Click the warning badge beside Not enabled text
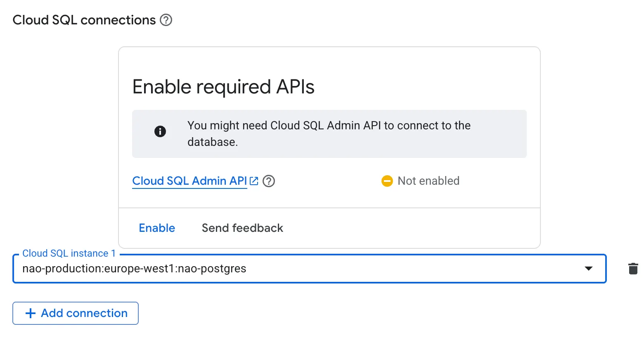The image size is (644, 343). point(387,181)
